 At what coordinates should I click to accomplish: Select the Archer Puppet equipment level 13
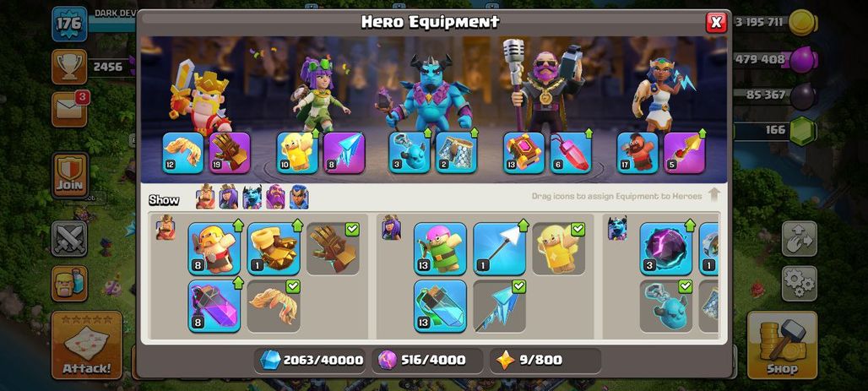point(440,248)
